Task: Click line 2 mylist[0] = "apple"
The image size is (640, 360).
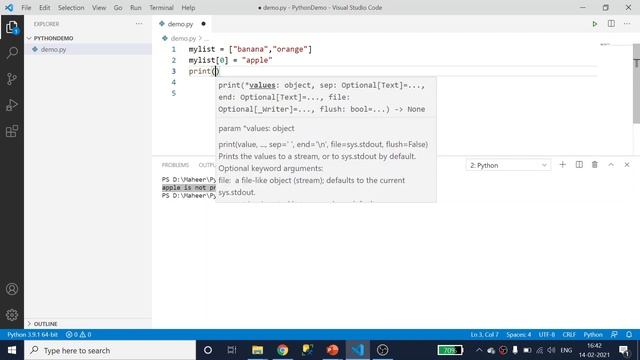Action: (230, 60)
